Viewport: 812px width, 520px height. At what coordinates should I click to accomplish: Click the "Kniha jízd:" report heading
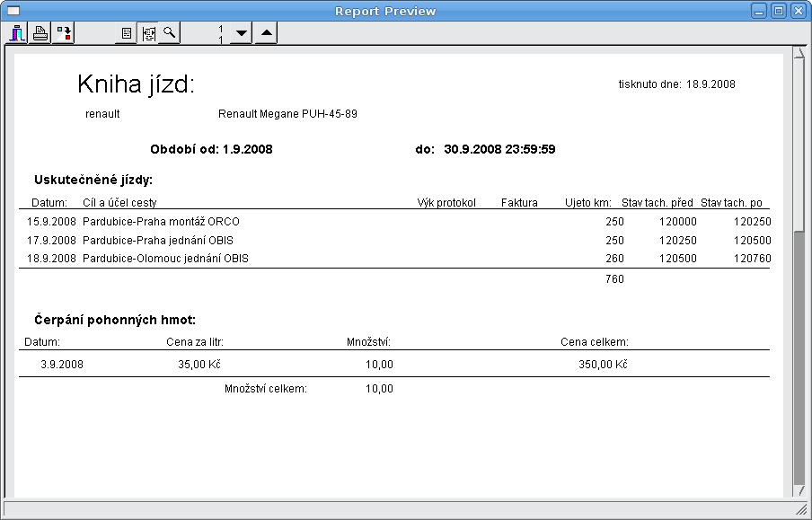point(136,84)
